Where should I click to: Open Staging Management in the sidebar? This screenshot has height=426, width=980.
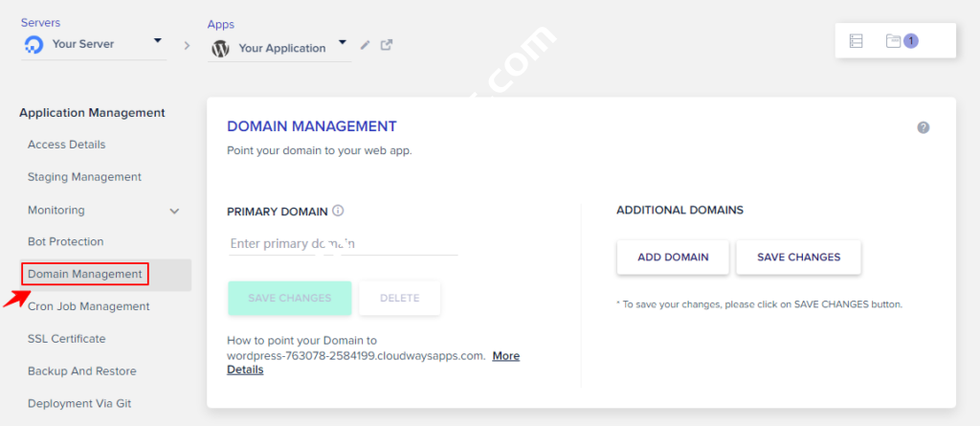84,177
